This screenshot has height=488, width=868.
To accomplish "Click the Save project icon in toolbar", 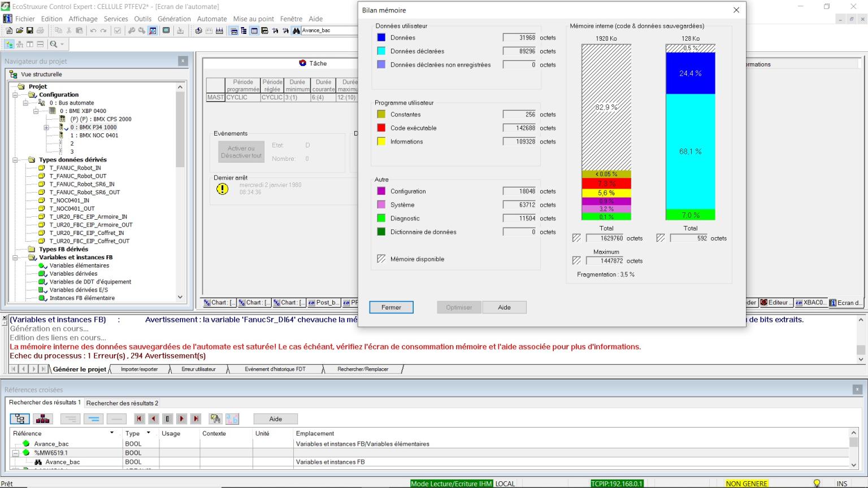I will (30, 30).
